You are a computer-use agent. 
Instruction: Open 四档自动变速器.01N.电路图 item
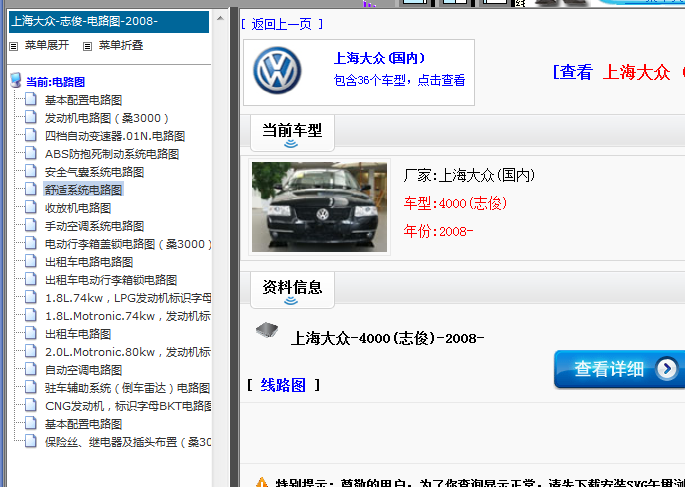point(115,136)
